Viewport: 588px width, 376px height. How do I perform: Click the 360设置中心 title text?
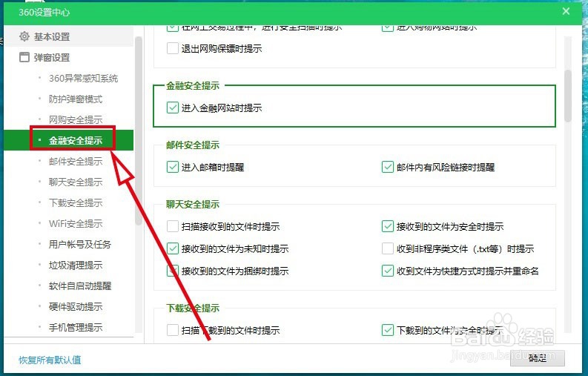click(x=44, y=12)
